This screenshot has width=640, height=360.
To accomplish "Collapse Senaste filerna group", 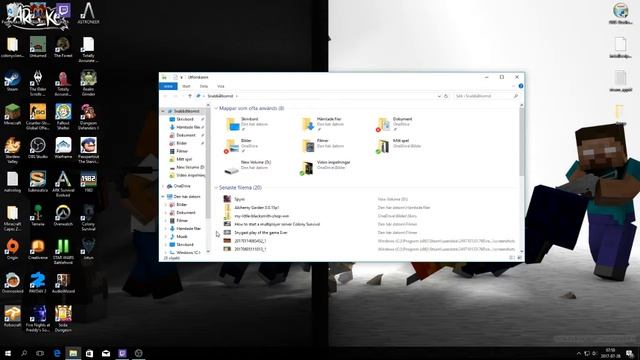I will [x=216, y=188].
